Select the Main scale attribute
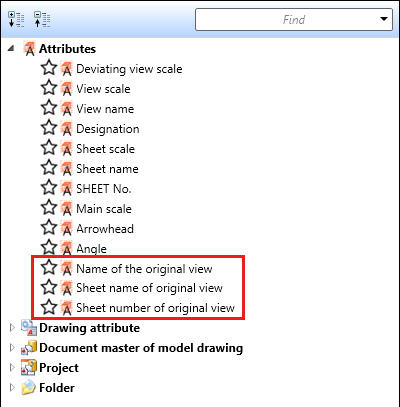Screen dimensions: 400x407 (104, 209)
